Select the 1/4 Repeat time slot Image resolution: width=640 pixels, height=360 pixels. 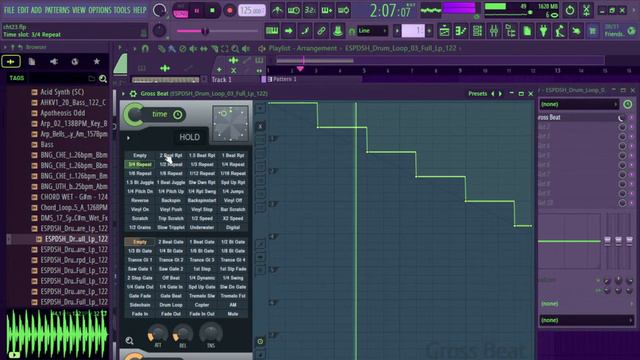point(233,164)
